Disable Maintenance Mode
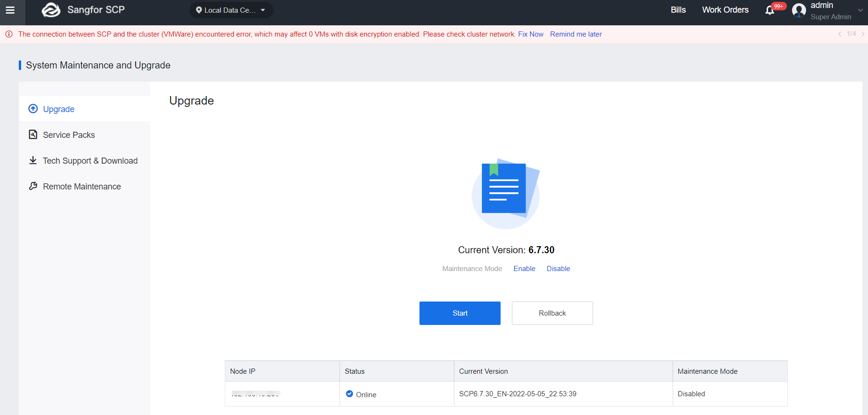The height and width of the screenshot is (415, 868). (558, 269)
